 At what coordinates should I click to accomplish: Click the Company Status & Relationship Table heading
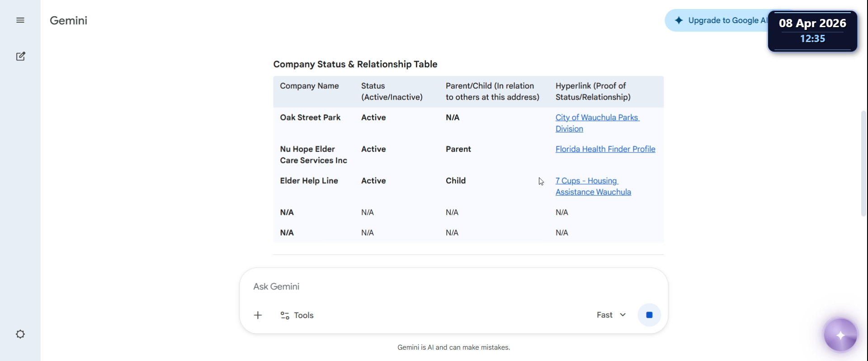(x=355, y=64)
